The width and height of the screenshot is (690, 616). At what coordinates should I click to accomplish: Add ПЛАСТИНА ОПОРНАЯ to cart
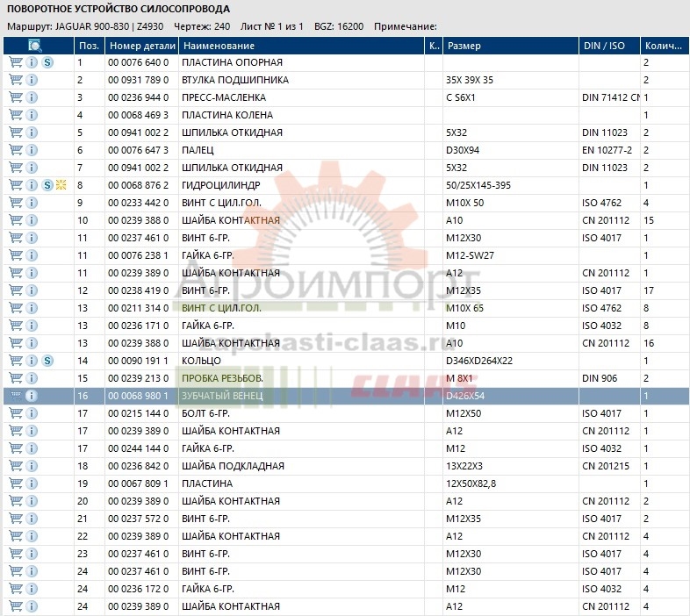[x=16, y=62]
